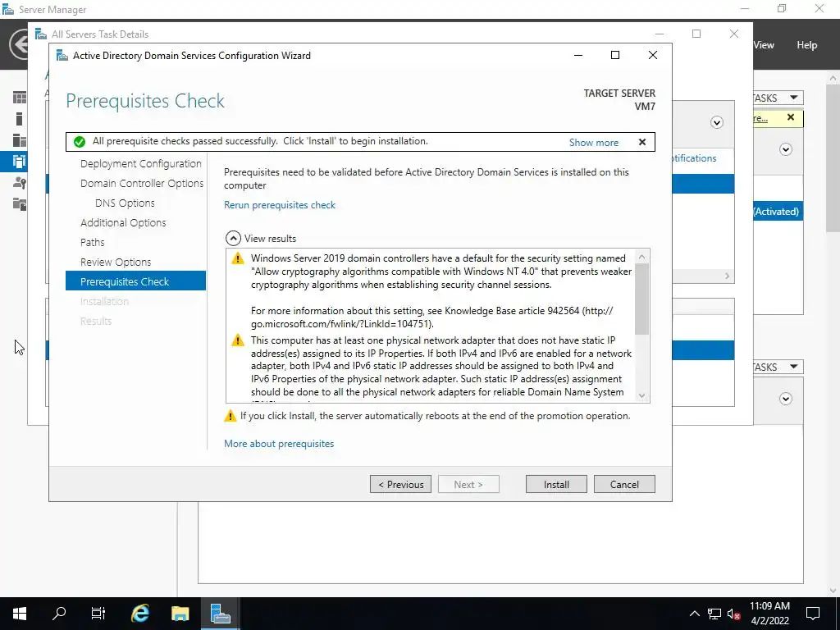
Task: Click the Server Manager title bar icon
Action: (8, 9)
